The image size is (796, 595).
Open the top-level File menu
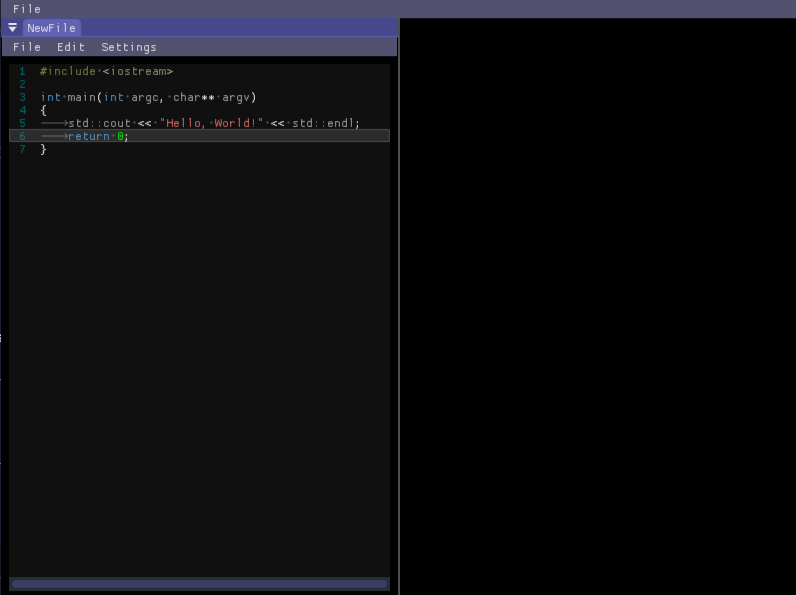26,9
